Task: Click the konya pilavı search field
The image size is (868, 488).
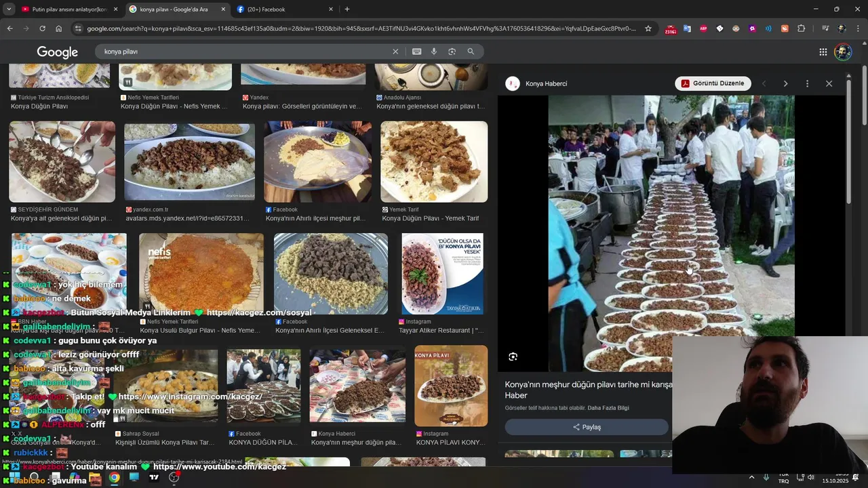Action: pos(244,52)
